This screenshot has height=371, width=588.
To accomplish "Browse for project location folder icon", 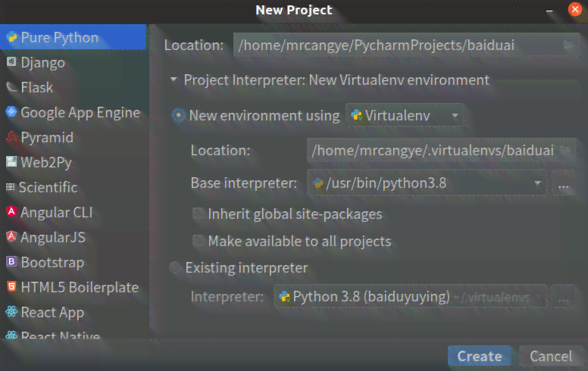I will point(568,45).
